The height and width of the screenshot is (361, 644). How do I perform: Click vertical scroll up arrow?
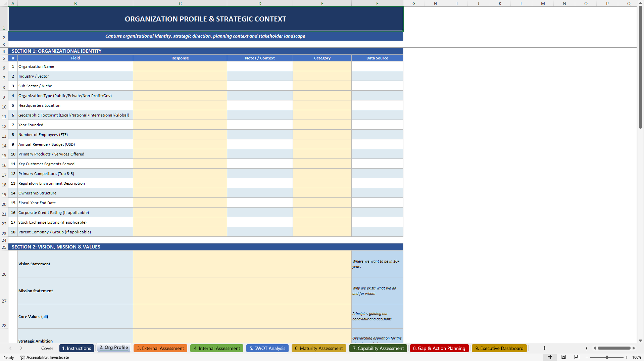tap(640, 3)
